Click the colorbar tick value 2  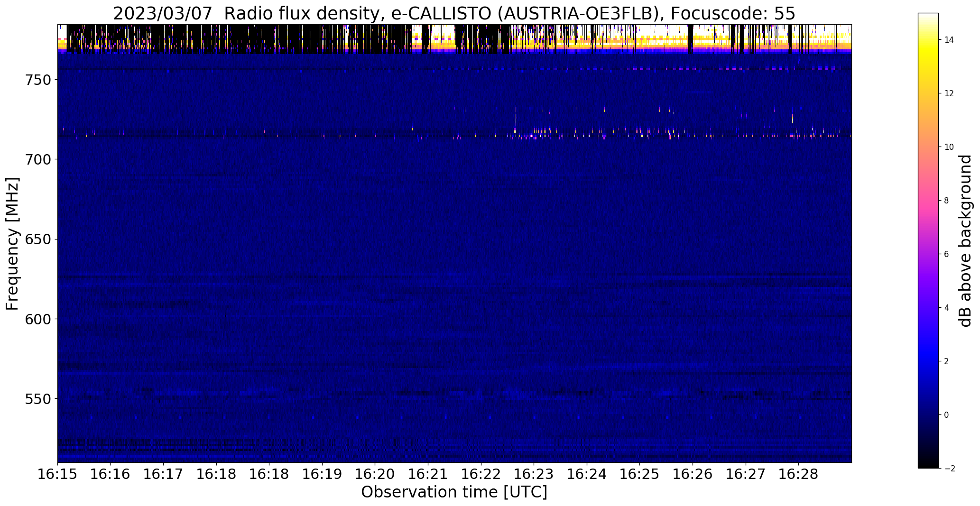pos(947,361)
